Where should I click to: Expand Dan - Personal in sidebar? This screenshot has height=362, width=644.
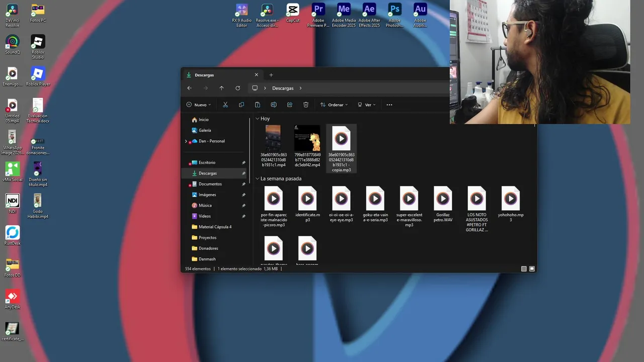(x=186, y=141)
